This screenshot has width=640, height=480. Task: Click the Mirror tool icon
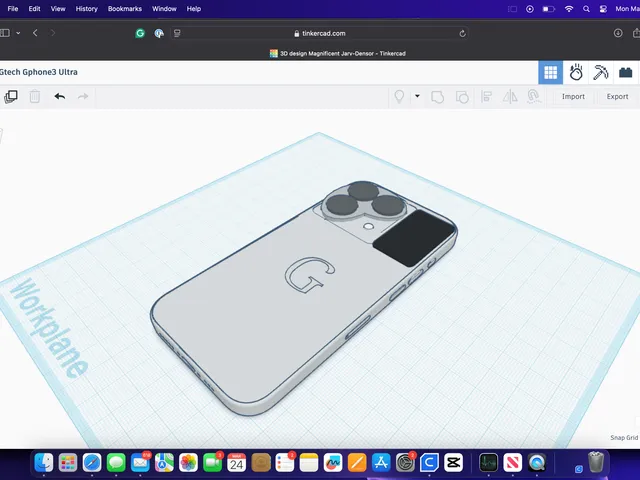tap(510, 97)
